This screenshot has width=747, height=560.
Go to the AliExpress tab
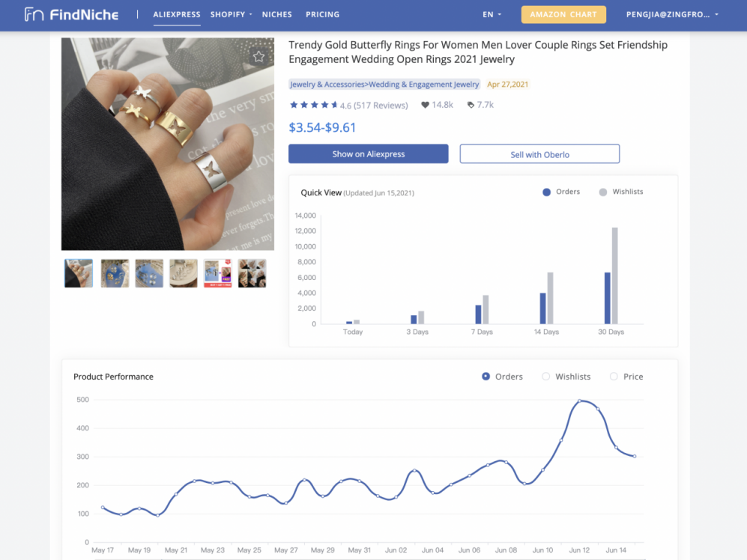pyautogui.click(x=177, y=15)
